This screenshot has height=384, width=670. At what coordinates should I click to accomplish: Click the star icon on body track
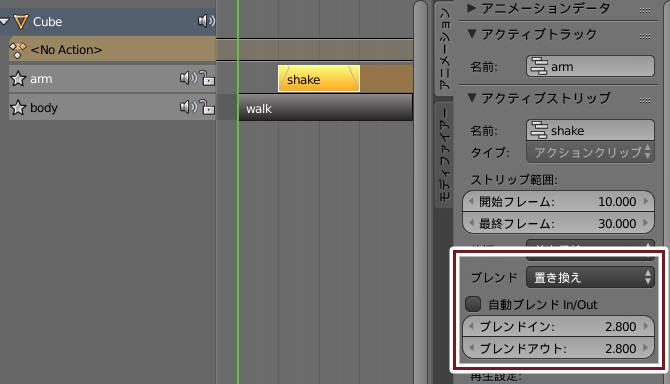tap(18, 108)
